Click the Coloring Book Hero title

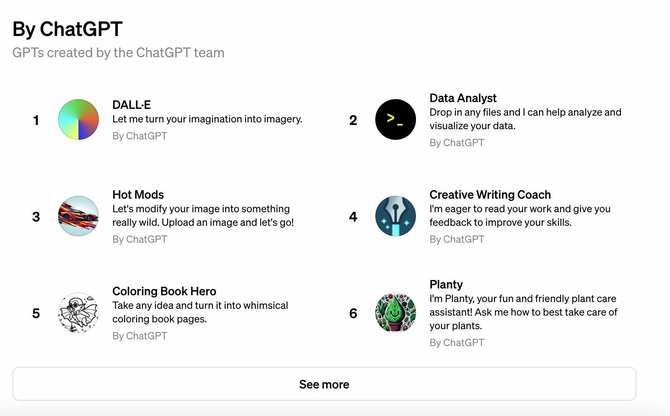click(164, 291)
